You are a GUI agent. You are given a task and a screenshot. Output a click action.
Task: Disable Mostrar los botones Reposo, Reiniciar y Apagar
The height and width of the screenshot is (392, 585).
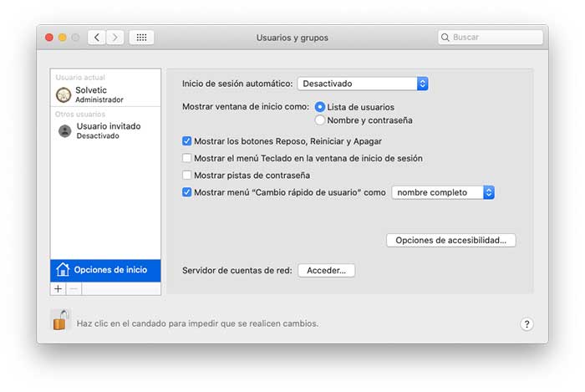tap(187, 141)
